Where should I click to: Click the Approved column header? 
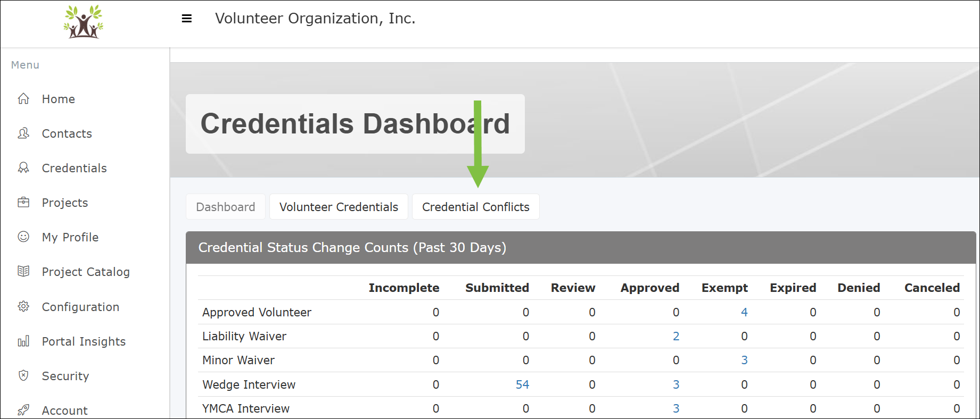point(650,288)
